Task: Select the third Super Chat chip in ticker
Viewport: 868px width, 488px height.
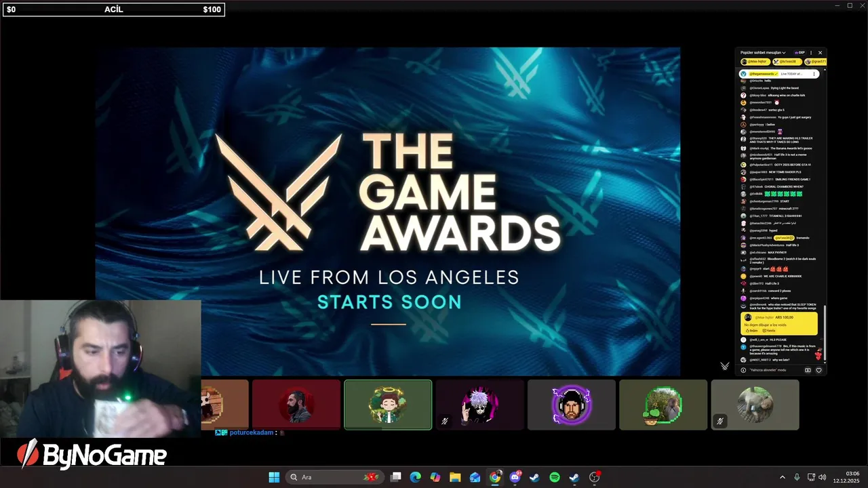Action: [816, 62]
